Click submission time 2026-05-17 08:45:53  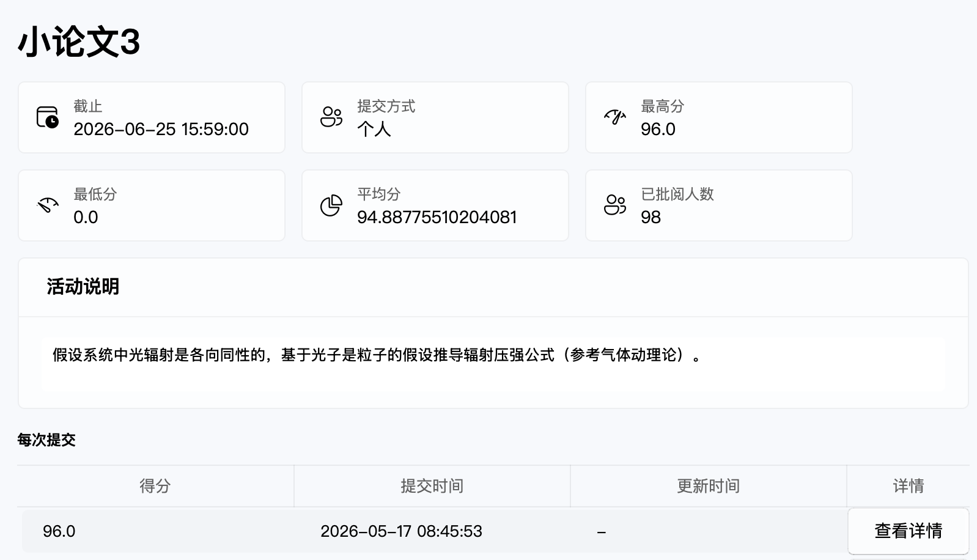point(401,531)
